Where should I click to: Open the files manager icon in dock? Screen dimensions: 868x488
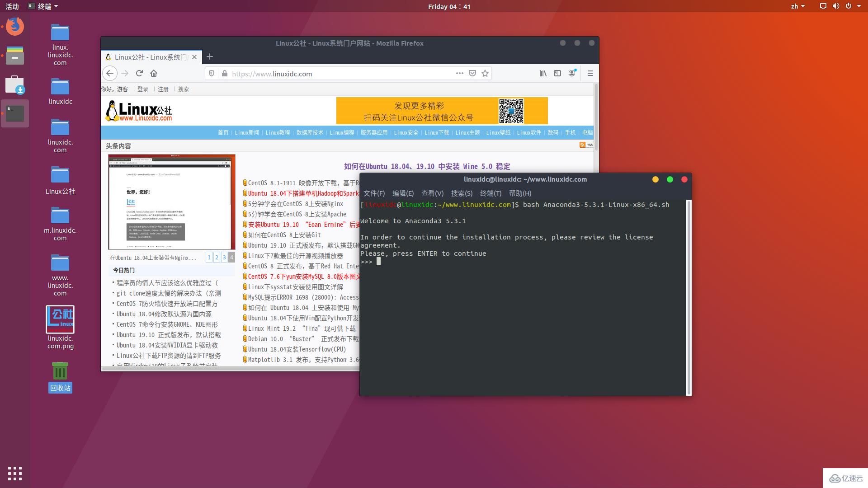(15, 56)
